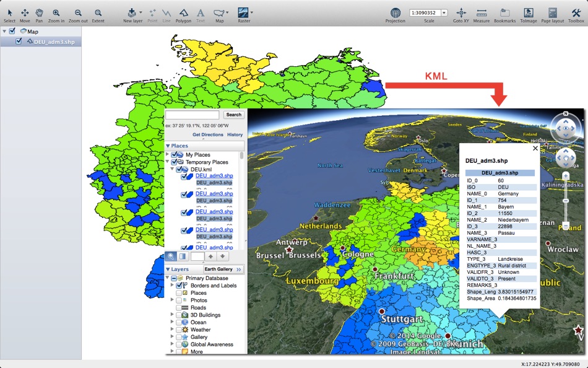Enable the Roads layer checkbox

pyautogui.click(x=179, y=307)
